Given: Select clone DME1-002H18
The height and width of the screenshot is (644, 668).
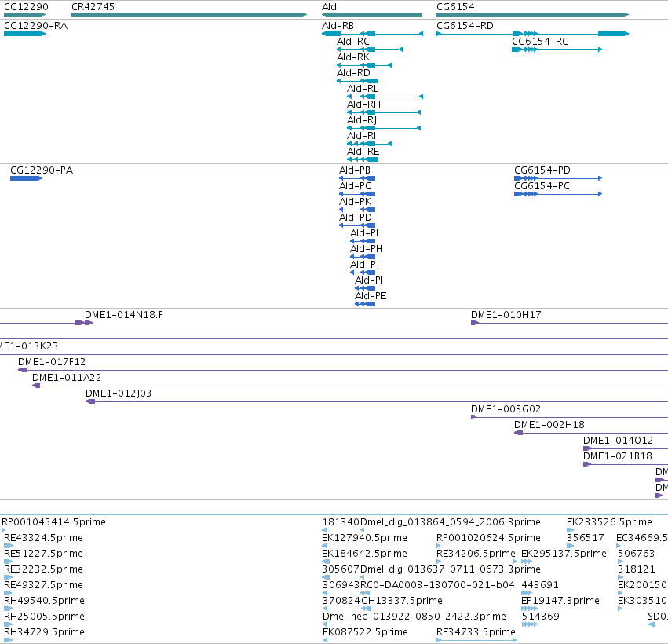Looking at the screenshot, I should tap(549, 426).
